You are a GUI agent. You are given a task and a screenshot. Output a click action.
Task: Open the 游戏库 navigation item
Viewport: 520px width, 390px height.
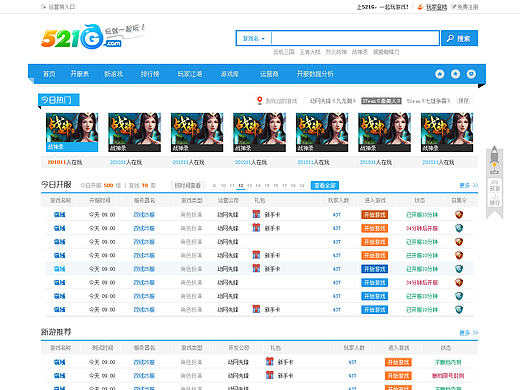[x=230, y=74]
